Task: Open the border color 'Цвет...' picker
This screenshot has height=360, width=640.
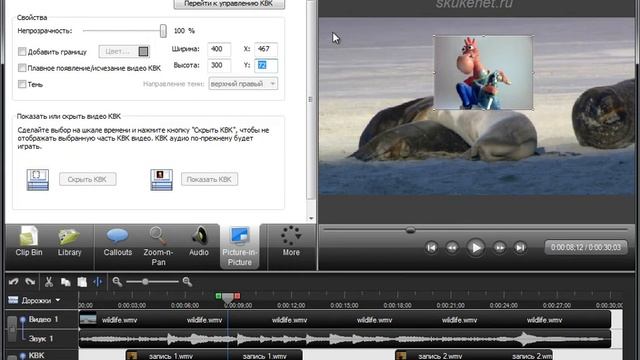Action: coord(124,51)
